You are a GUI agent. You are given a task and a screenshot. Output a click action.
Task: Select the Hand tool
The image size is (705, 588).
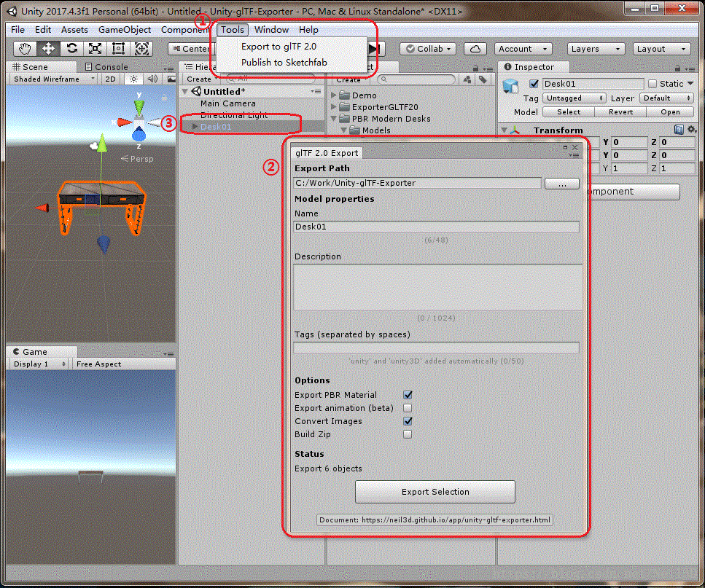pos(25,49)
